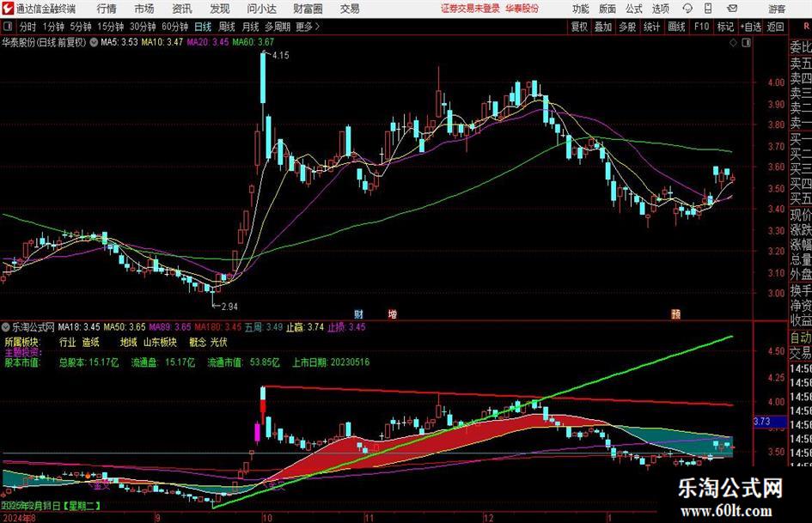Click the diamond icon atop main chart
Screen dimensions: 812x523
pyautogui.click(x=733, y=43)
